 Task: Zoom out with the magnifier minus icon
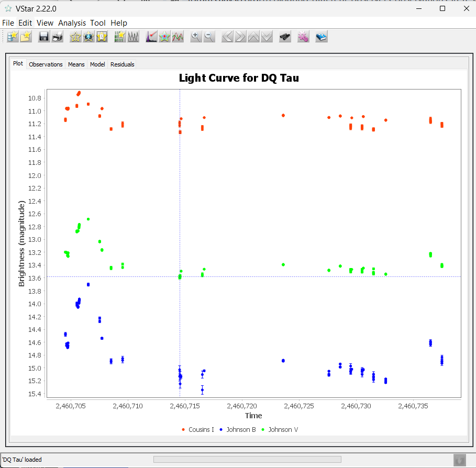point(209,37)
